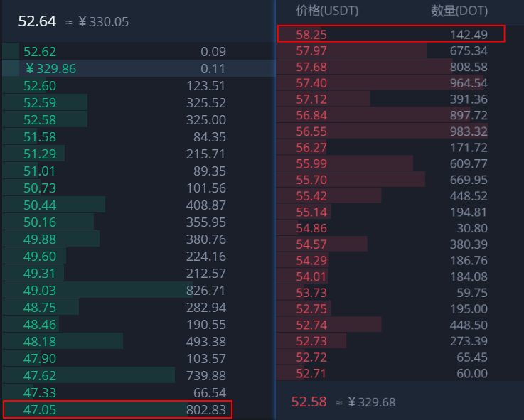The width and height of the screenshot is (524, 420).
Task: Click the 983.32 quantity in the ask list
Action: point(469,131)
